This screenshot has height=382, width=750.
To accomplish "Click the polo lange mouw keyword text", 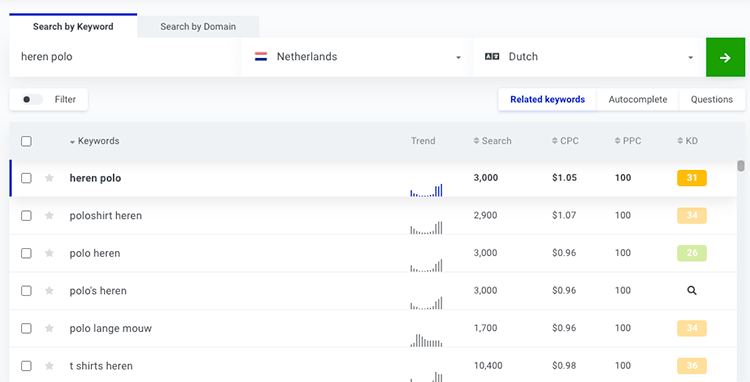I will [x=110, y=328].
